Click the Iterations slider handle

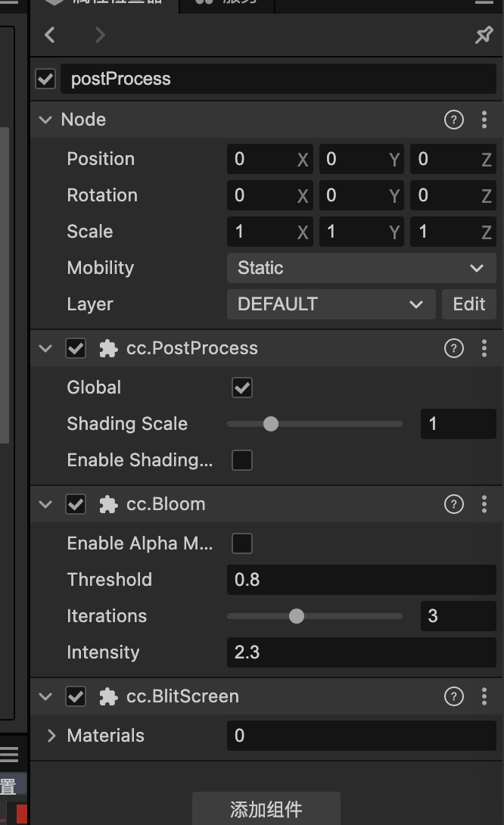(x=297, y=616)
